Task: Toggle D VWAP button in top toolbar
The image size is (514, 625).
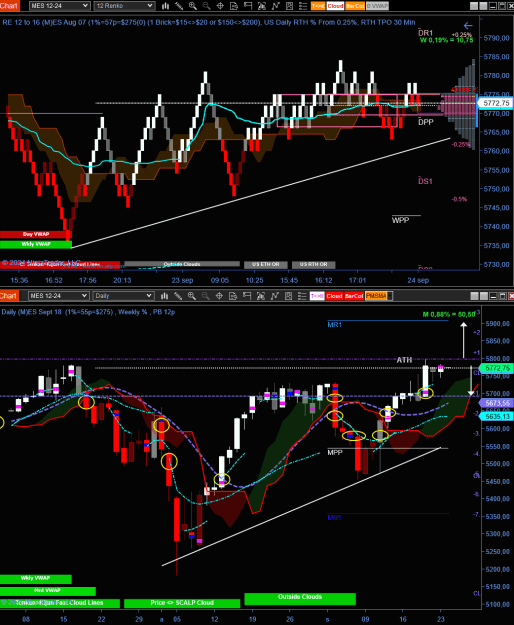Action: [377, 6]
